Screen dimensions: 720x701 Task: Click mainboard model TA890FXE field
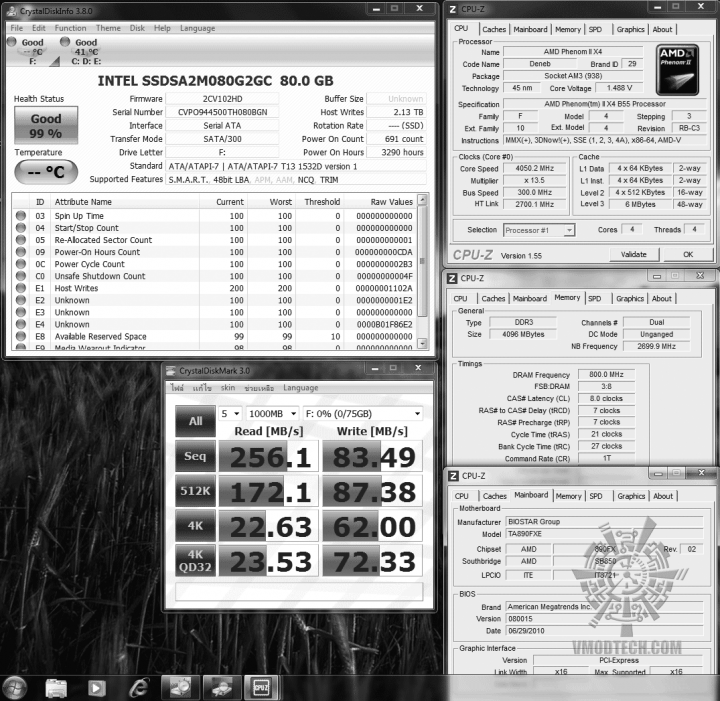tap(604, 534)
